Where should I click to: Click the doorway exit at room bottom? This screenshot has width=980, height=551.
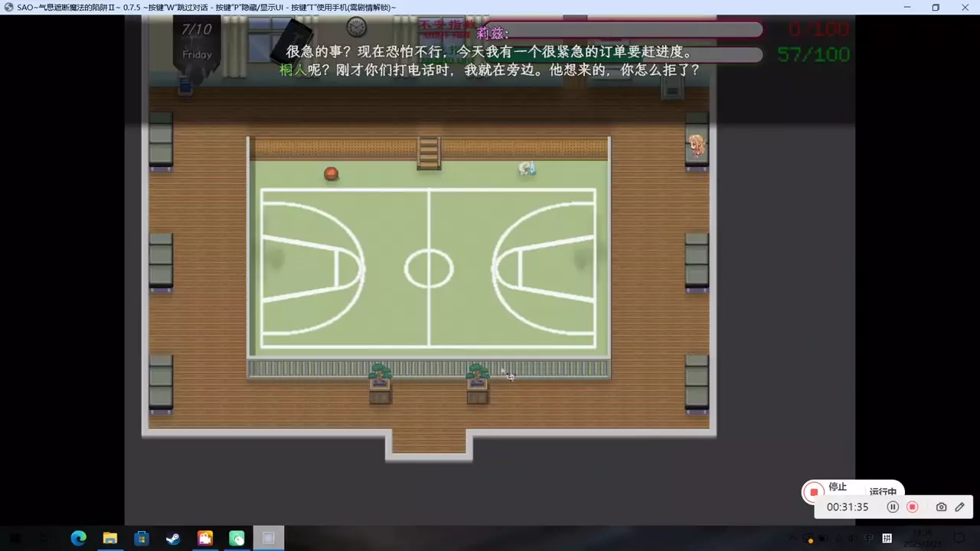pyautogui.click(x=429, y=444)
